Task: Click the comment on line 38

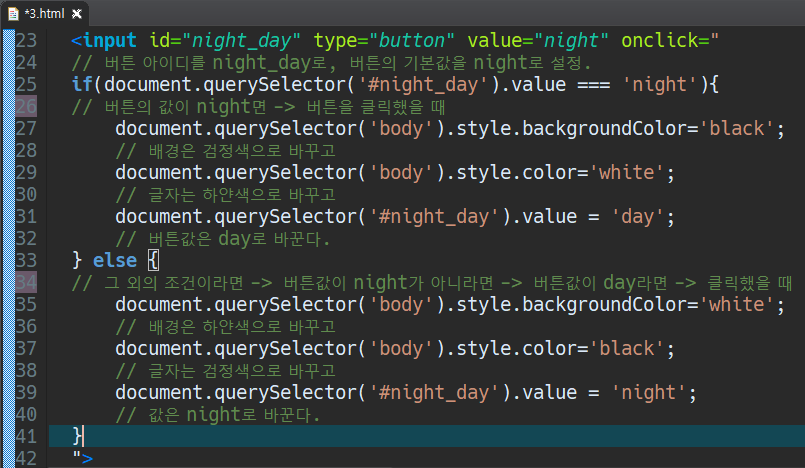Action: click(225, 371)
